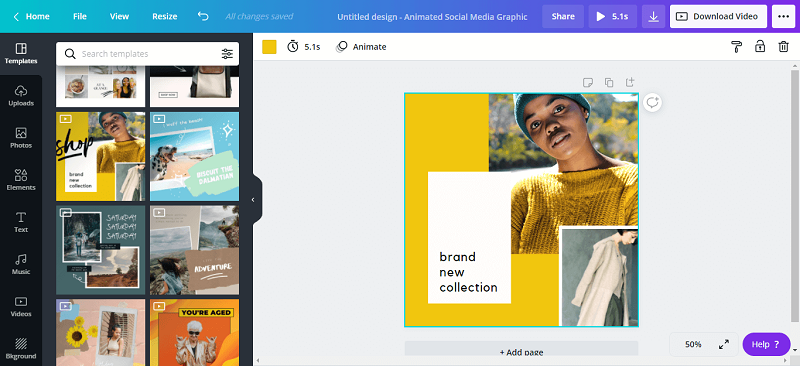
Task: Open the template search filters icon
Action: coord(227,54)
